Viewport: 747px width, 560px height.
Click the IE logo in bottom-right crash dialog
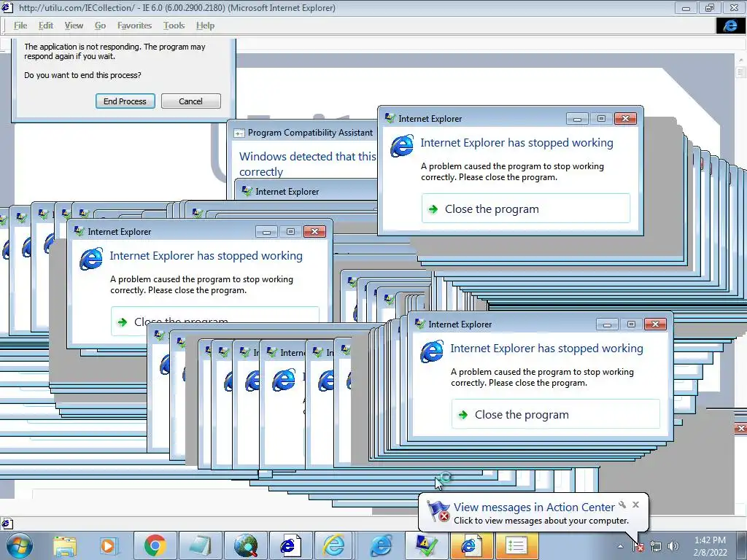coord(432,351)
